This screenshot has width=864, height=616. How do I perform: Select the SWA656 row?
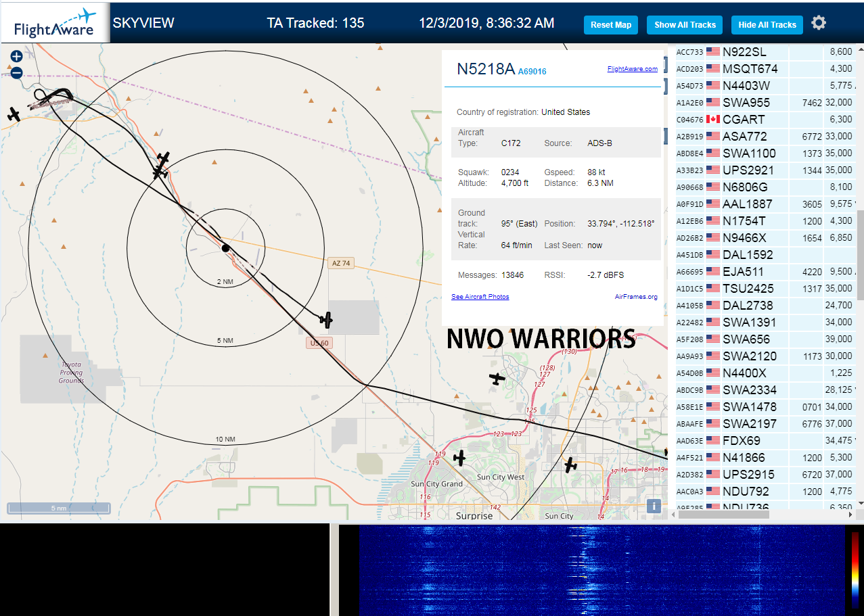point(766,339)
